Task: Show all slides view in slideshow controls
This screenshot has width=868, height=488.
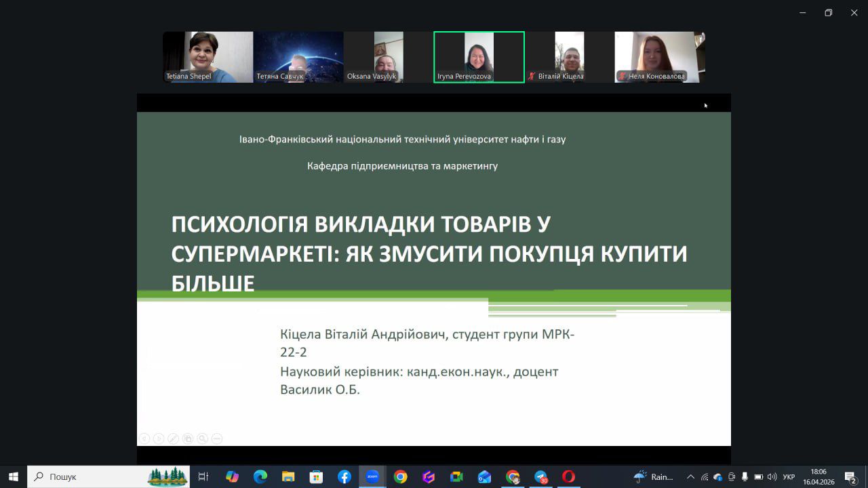Action: pos(188,439)
